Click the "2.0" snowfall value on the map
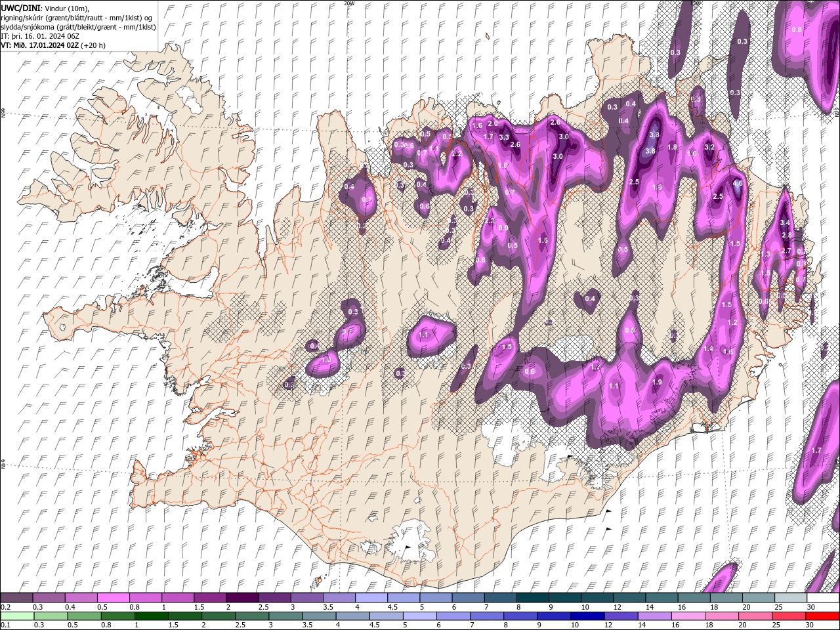This screenshot has height=630, width=840. tap(493, 123)
